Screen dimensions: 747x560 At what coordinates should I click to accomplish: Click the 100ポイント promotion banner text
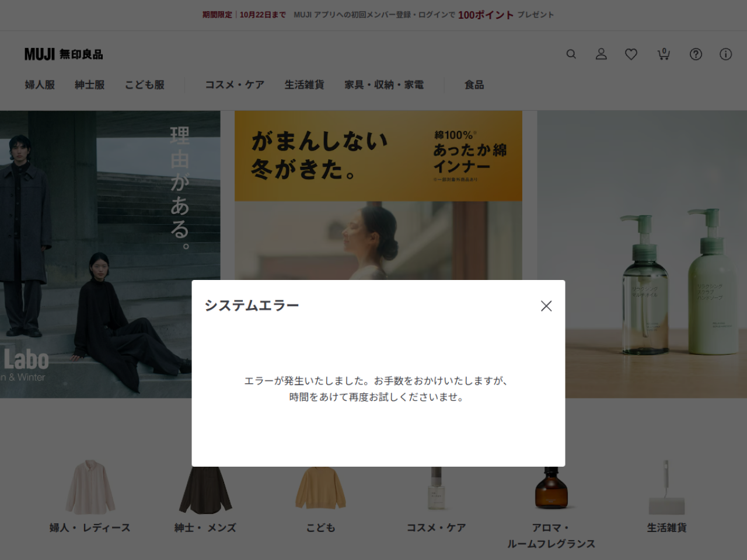486,15
